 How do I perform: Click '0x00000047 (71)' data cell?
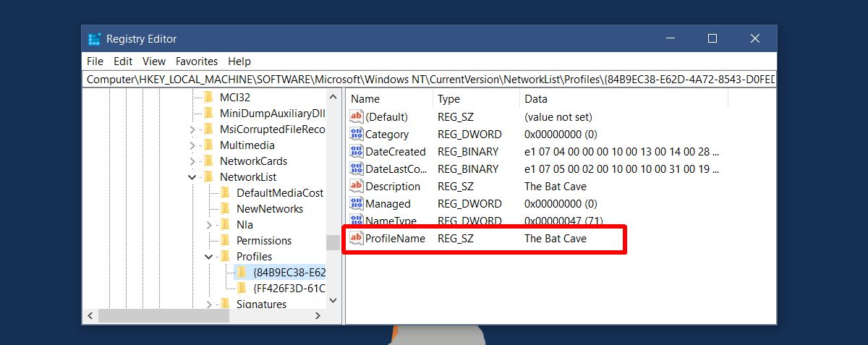pyautogui.click(x=563, y=221)
